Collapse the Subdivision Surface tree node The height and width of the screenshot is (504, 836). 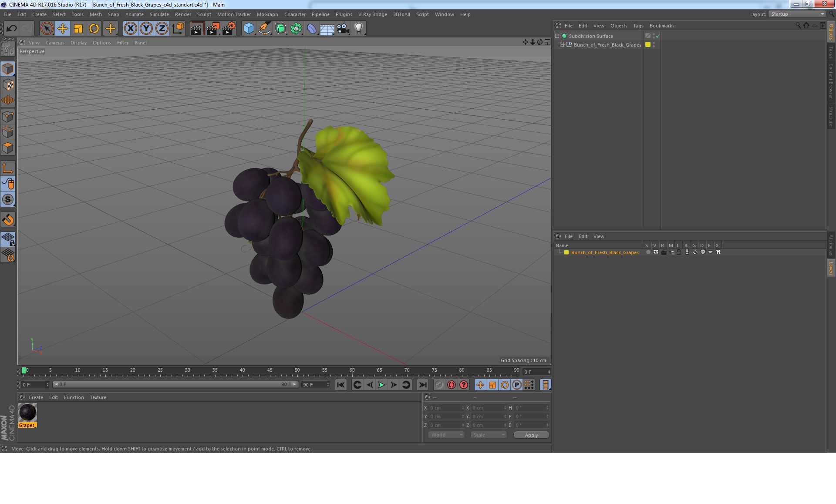[x=557, y=36]
